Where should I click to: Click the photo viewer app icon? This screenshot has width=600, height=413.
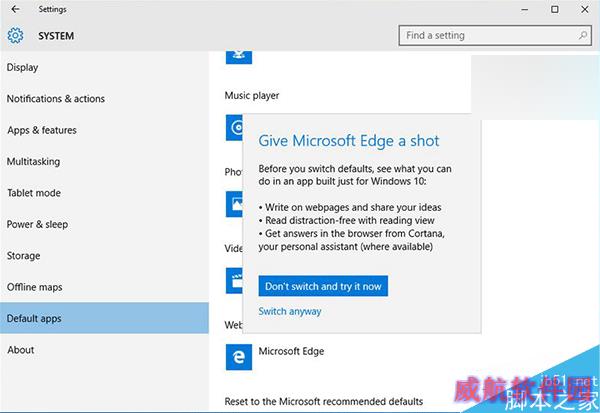[234, 204]
